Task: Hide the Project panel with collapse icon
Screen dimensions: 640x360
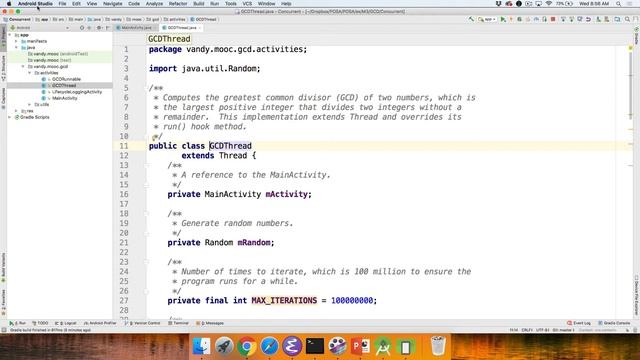Action: pos(107,28)
